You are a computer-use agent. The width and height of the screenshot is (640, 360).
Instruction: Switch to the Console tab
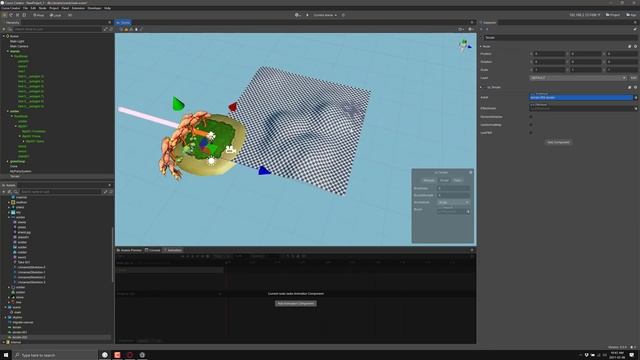coord(153,250)
